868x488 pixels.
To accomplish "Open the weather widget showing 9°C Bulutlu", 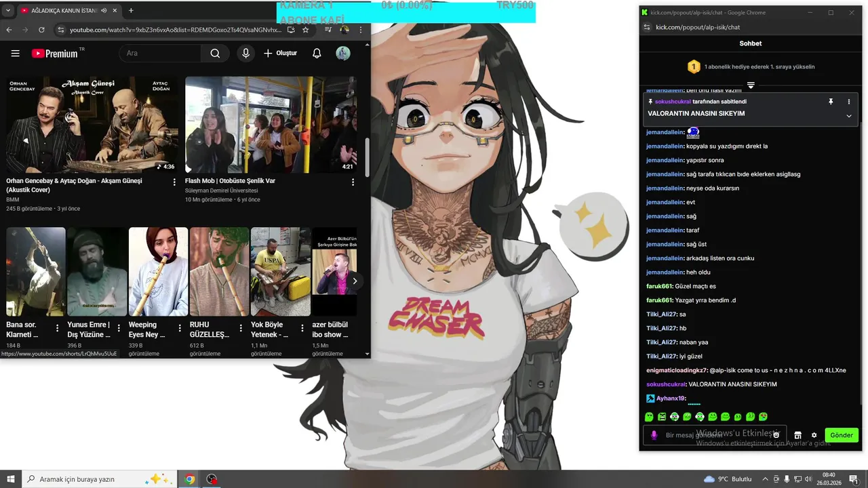I will tap(728, 479).
